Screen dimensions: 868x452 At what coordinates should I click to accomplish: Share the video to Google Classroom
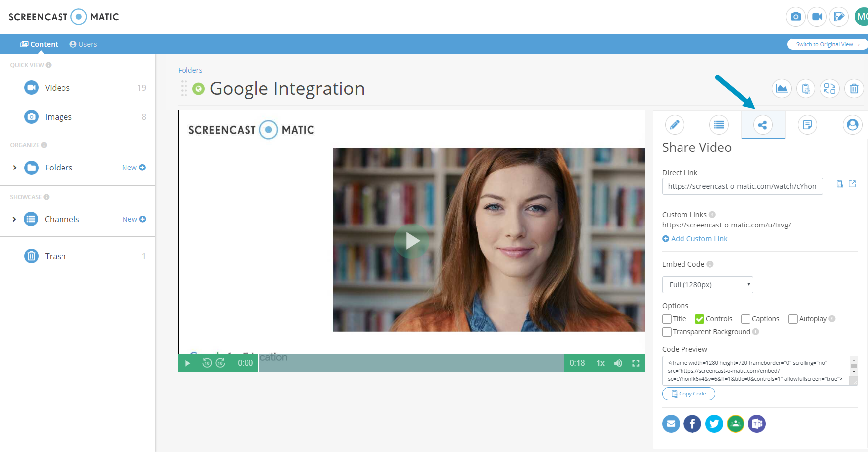pos(736,424)
